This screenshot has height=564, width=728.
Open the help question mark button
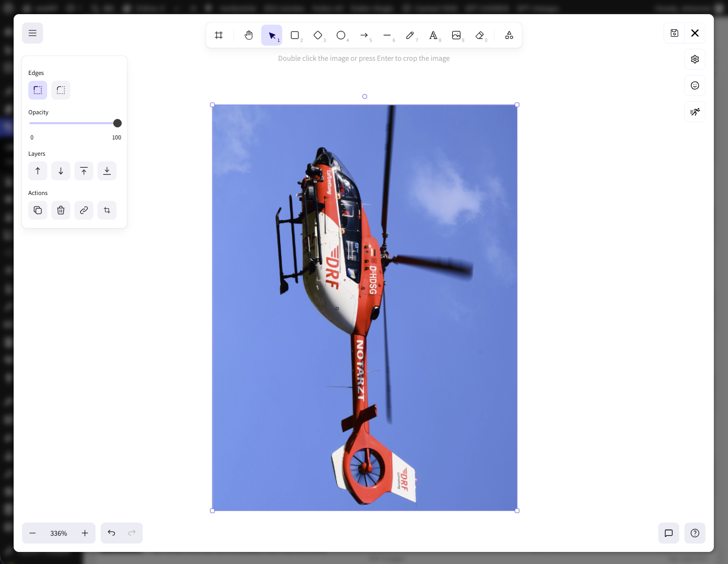pos(695,533)
